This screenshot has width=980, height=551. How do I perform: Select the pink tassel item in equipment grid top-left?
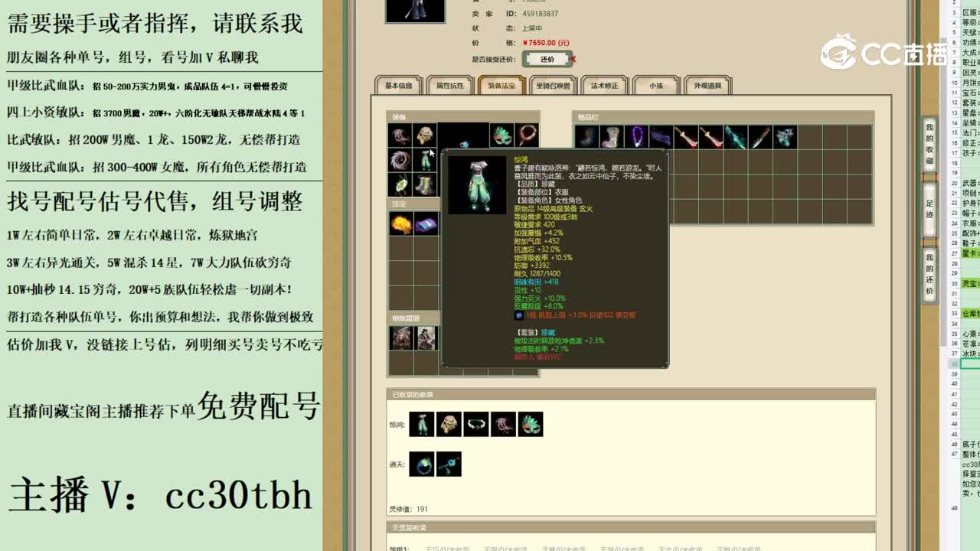[x=400, y=136]
